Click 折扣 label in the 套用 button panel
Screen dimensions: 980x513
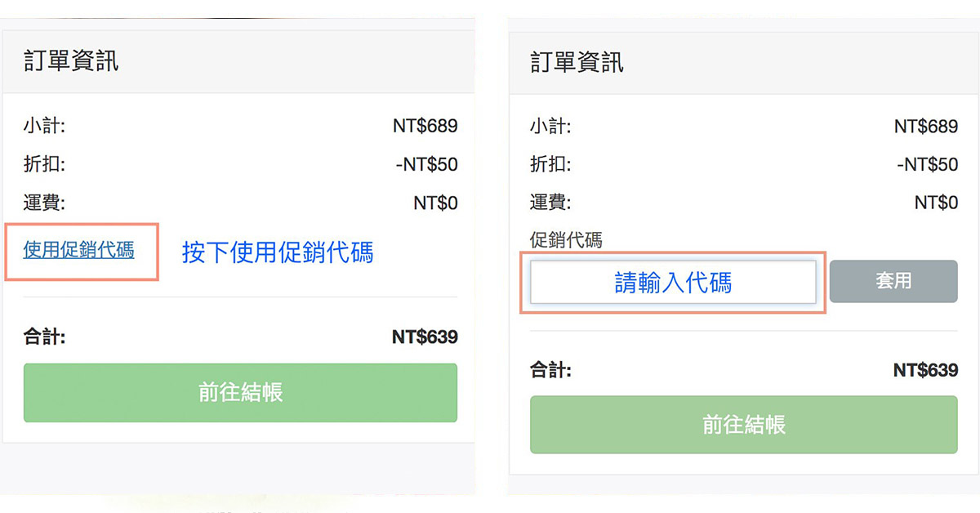point(550,164)
